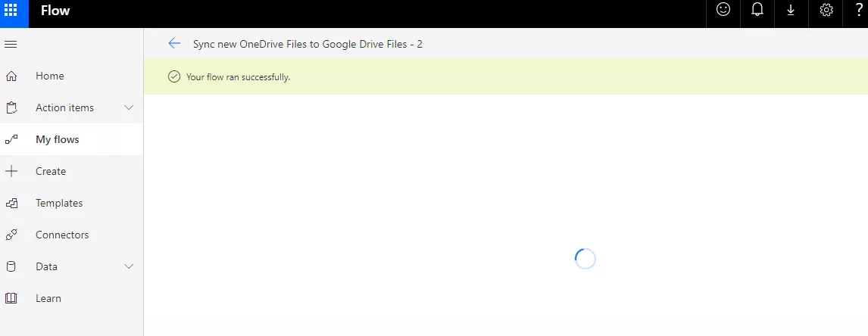
Task: Open Learn in the sidebar
Action: tap(48, 298)
